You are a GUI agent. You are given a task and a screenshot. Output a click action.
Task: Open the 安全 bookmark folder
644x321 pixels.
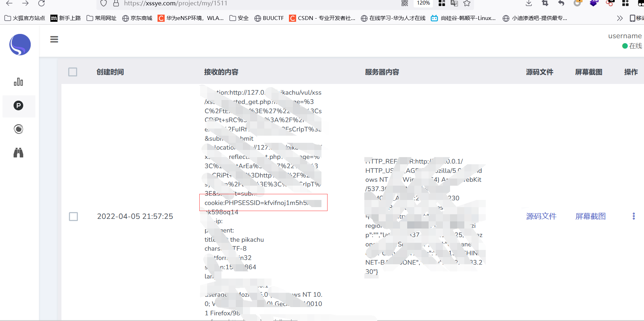click(x=239, y=18)
